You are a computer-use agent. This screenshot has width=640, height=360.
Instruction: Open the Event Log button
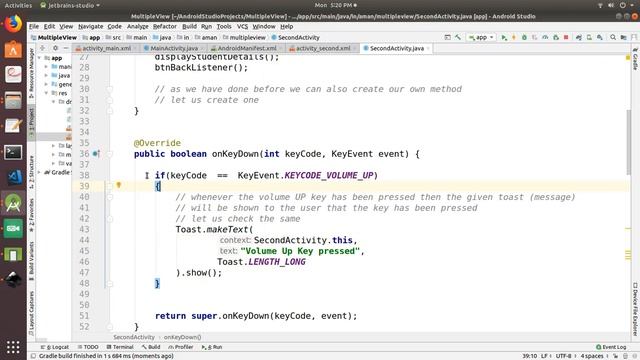pyautogui.click(x=611, y=347)
